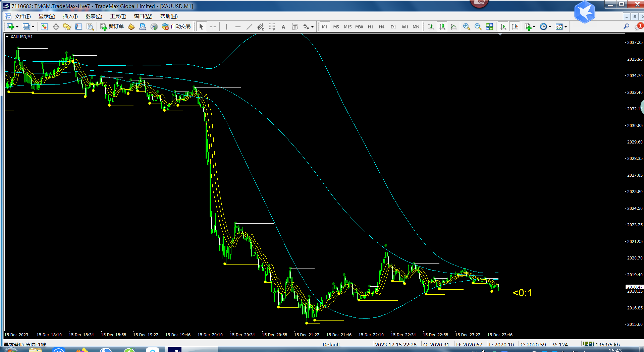Expand the periodicity dropdown arrow
Screen dimensions: 644x352
click(550, 27)
